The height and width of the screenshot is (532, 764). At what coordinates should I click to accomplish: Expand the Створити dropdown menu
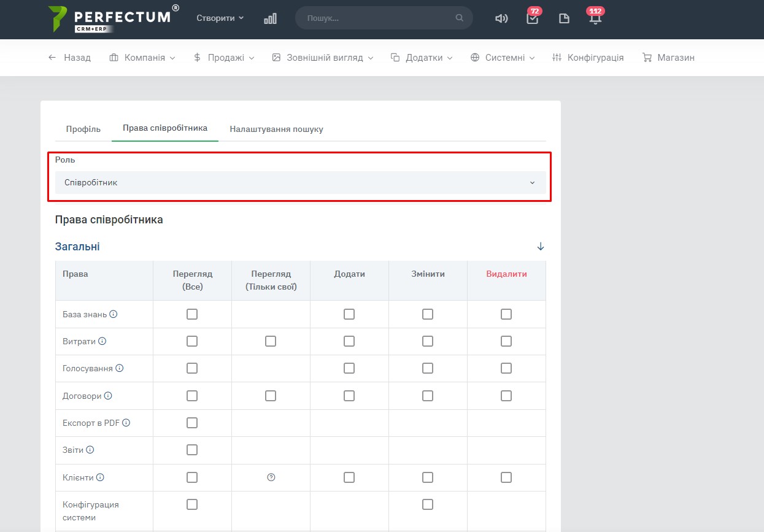tap(220, 18)
